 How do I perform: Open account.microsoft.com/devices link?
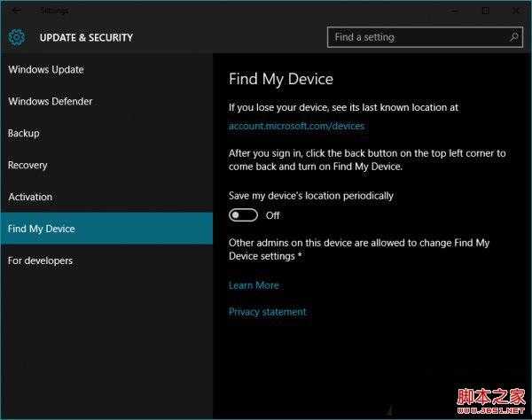(x=296, y=126)
